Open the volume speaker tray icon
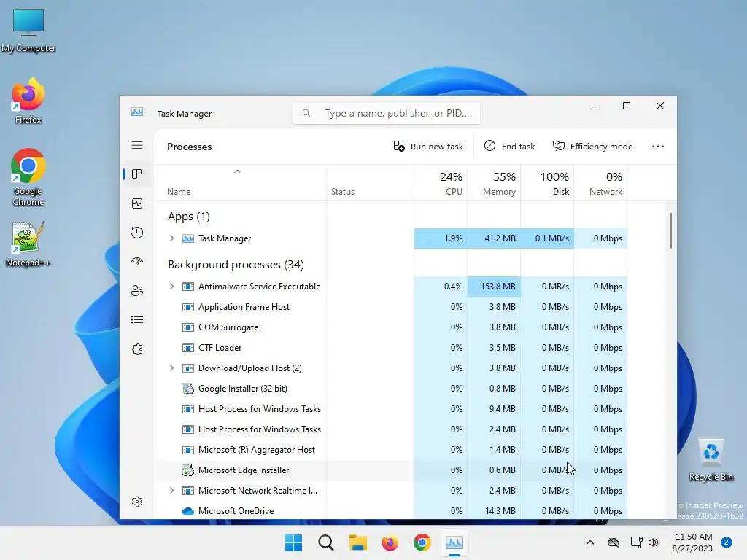The width and height of the screenshot is (747, 560). click(x=654, y=542)
